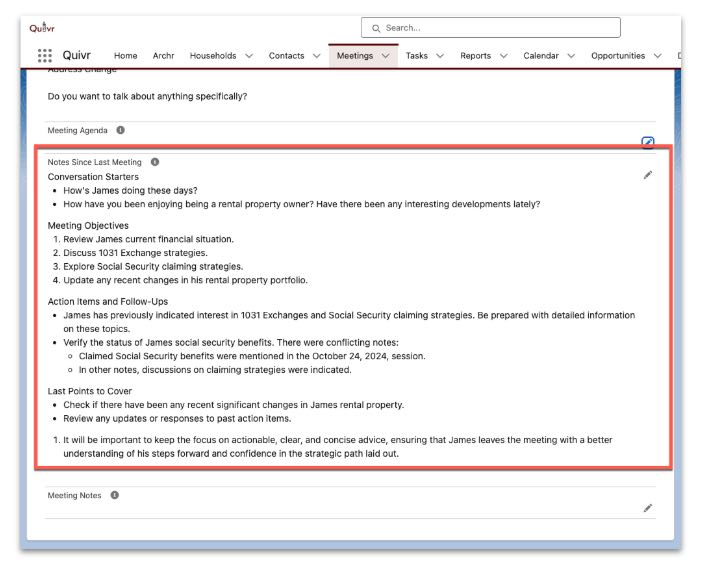This screenshot has width=708, height=573.
Task: Click the Meeting Agenda info icon
Action: (x=121, y=130)
